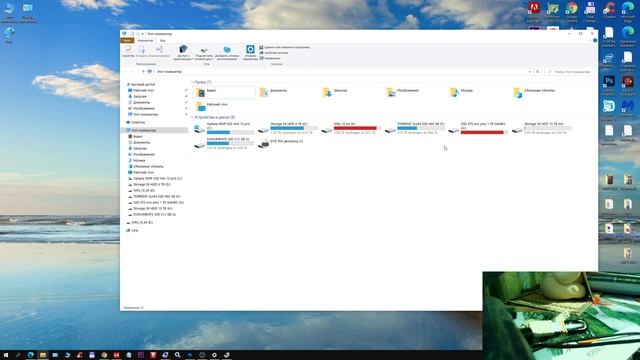This screenshot has width=640, height=360.
Task: Click the System properties ribbon button
Action: (x=274, y=53)
